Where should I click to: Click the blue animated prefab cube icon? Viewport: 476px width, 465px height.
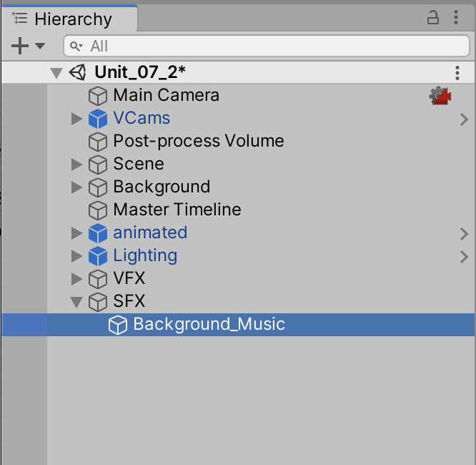97,232
